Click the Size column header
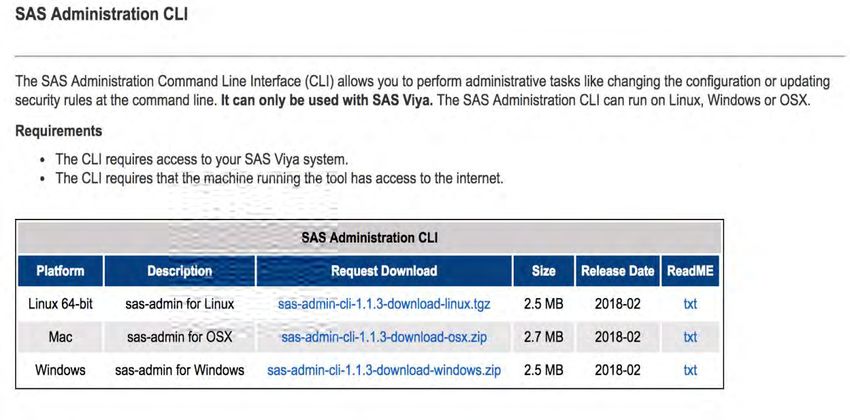This screenshot has width=850, height=420. click(x=543, y=270)
